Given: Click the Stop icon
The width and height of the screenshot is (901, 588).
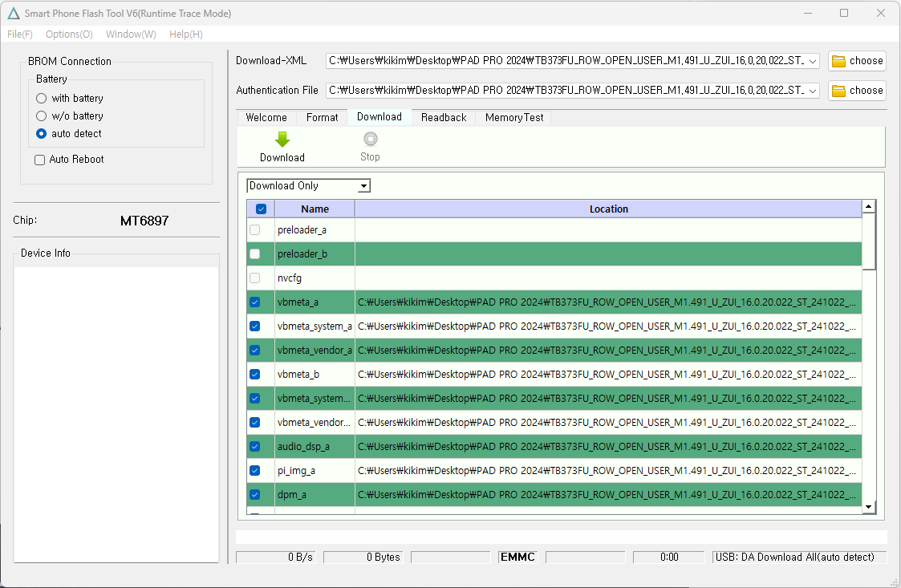Looking at the screenshot, I should coord(371,139).
